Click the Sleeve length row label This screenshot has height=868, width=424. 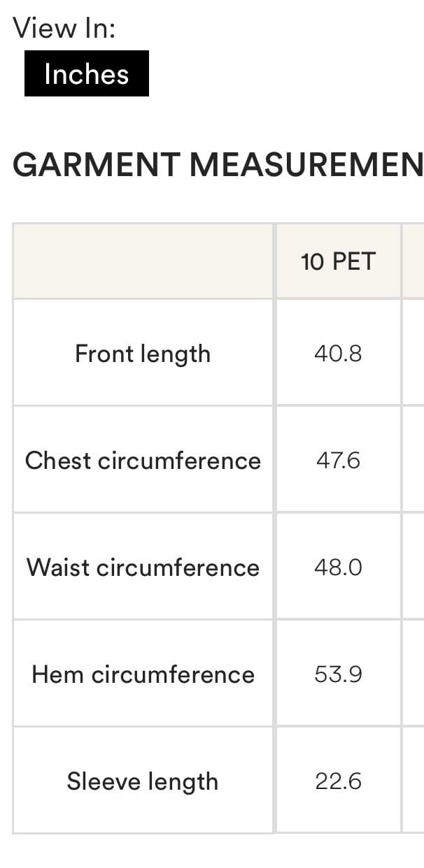tap(143, 781)
